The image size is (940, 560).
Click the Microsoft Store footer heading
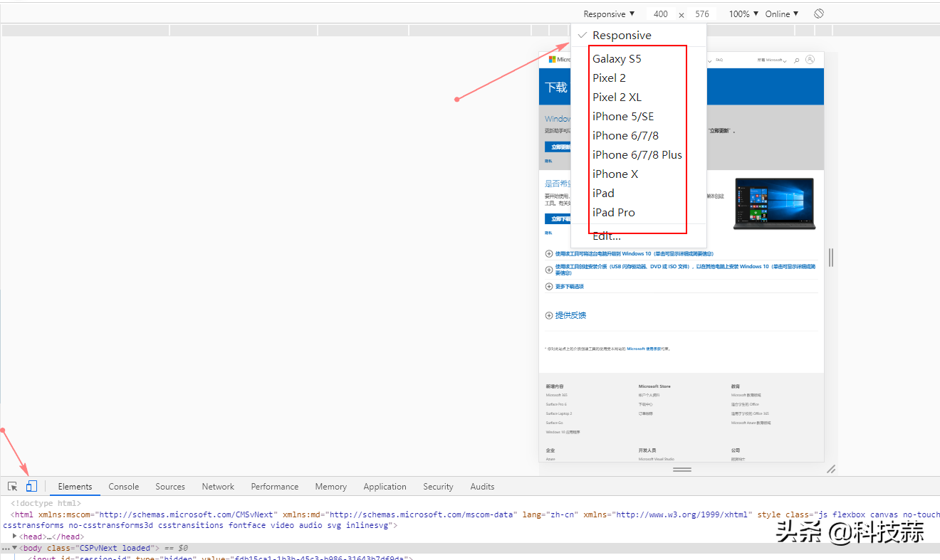(x=654, y=386)
